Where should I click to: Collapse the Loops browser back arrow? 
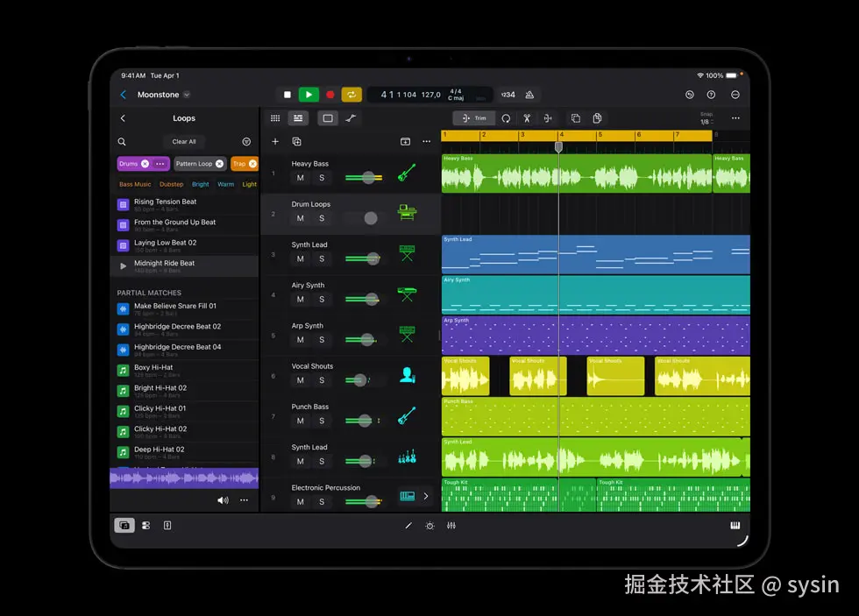coord(123,118)
